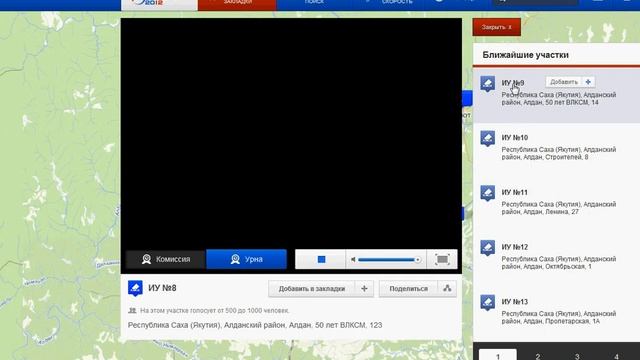
Task: Select address 'Пролетарская, 1А' under ИУ №13
Action: [573, 321]
